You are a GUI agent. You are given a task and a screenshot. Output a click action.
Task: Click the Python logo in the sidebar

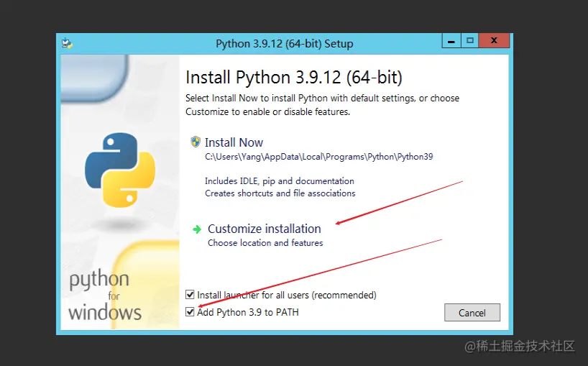pos(120,170)
